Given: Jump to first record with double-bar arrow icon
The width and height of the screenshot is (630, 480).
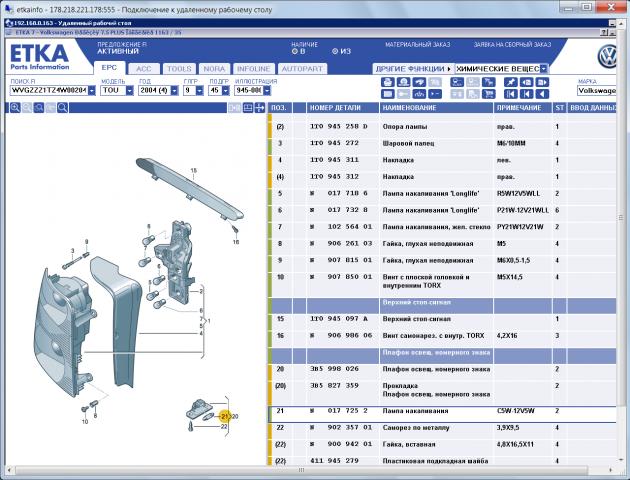Looking at the screenshot, I should click(x=511, y=94).
